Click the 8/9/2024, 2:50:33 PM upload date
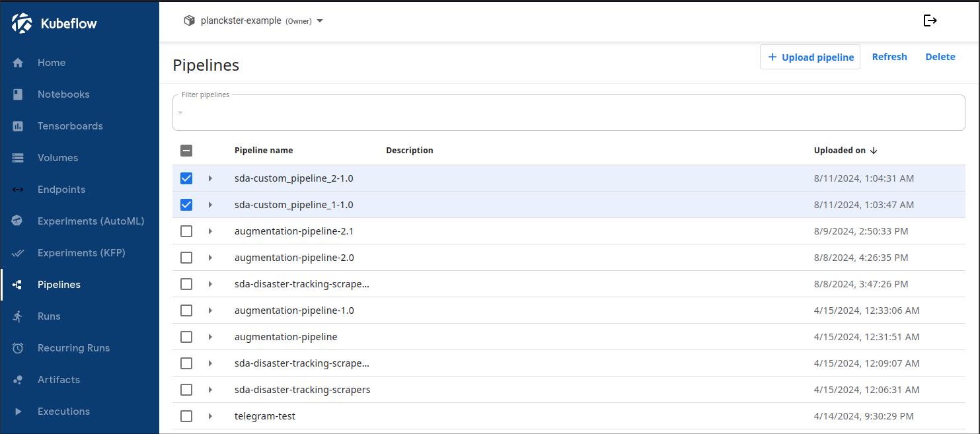Screen dimensions: 980x434 (861, 231)
